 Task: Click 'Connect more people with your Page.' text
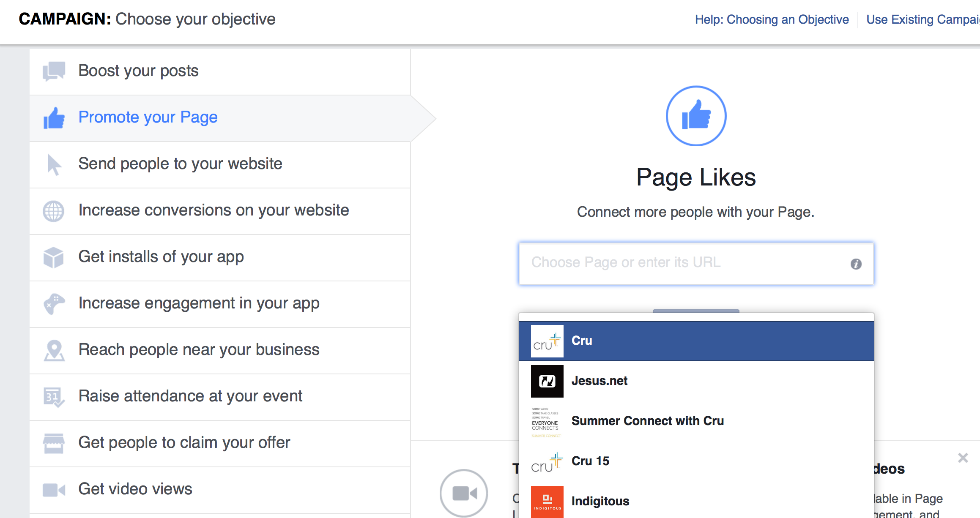tap(695, 212)
